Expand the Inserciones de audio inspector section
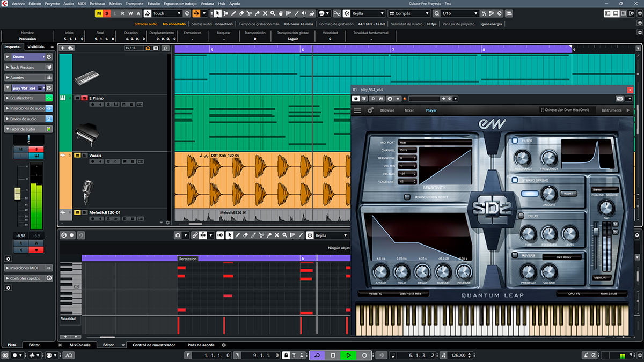The height and width of the screenshot is (362, 644). 29,108
